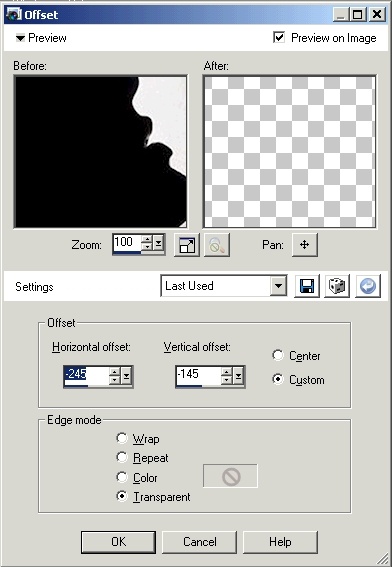The height and width of the screenshot is (567, 392).
Task: Click the Help button
Action: [x=280, y=542]
